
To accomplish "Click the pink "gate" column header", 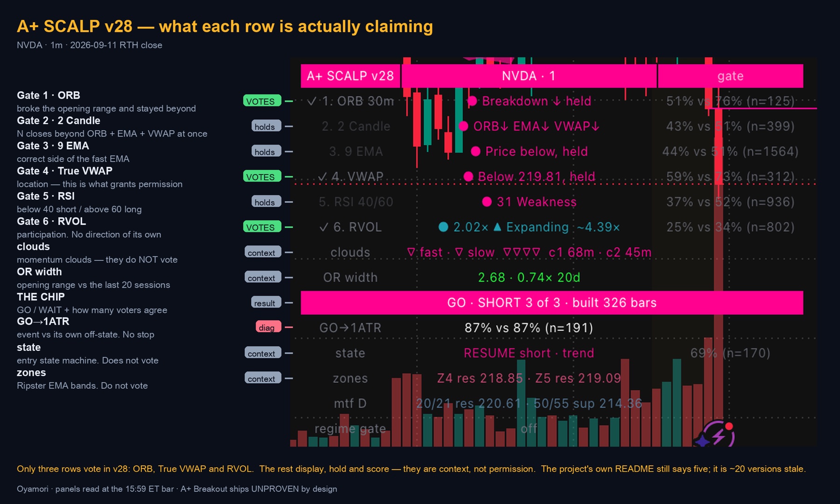I will (730, 76).
